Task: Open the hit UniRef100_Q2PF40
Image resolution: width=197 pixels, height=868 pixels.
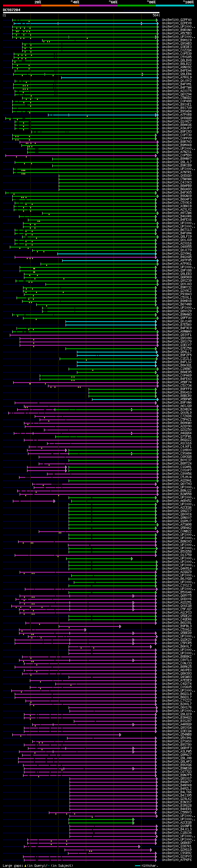Action: 176,20
